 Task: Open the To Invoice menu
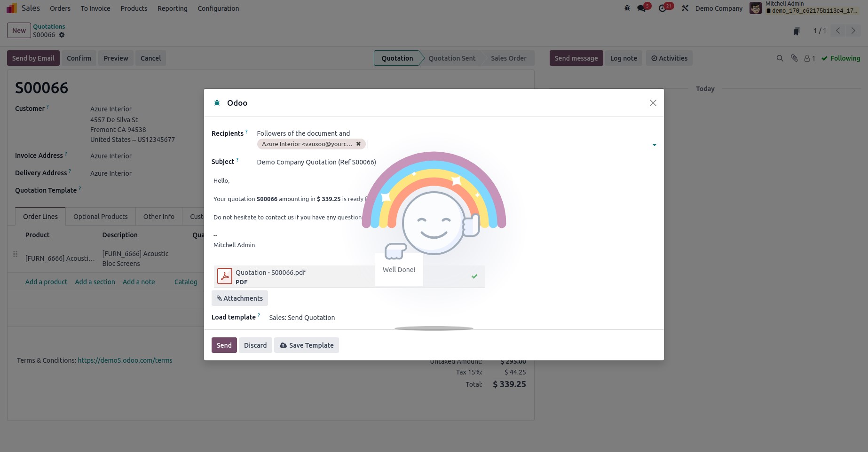(x=95, y=8)
